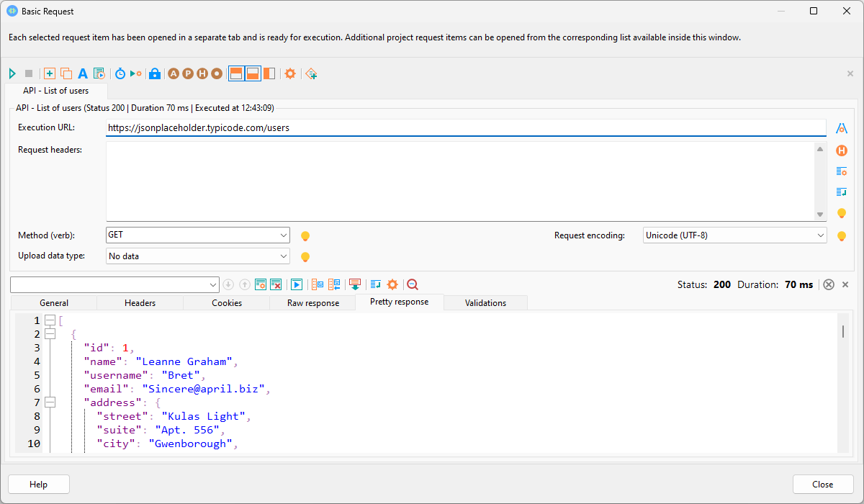This screenshot has width=864, height=504.
Task: Click the orange gear in response toolbar
Action: 392,284
